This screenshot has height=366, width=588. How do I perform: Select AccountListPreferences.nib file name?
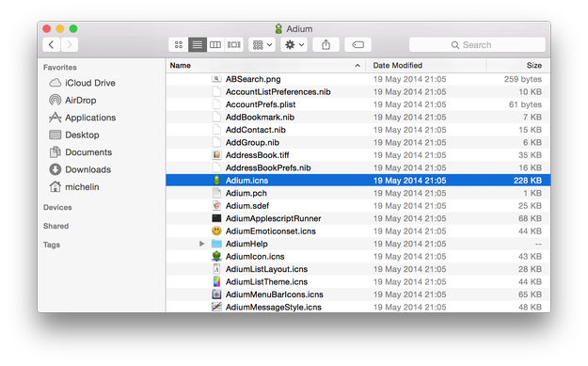[x=278, y=92]
